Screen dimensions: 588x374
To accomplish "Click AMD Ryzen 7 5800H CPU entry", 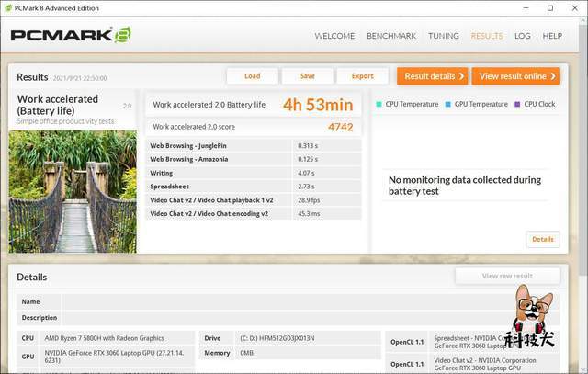I will click(104, 338).
